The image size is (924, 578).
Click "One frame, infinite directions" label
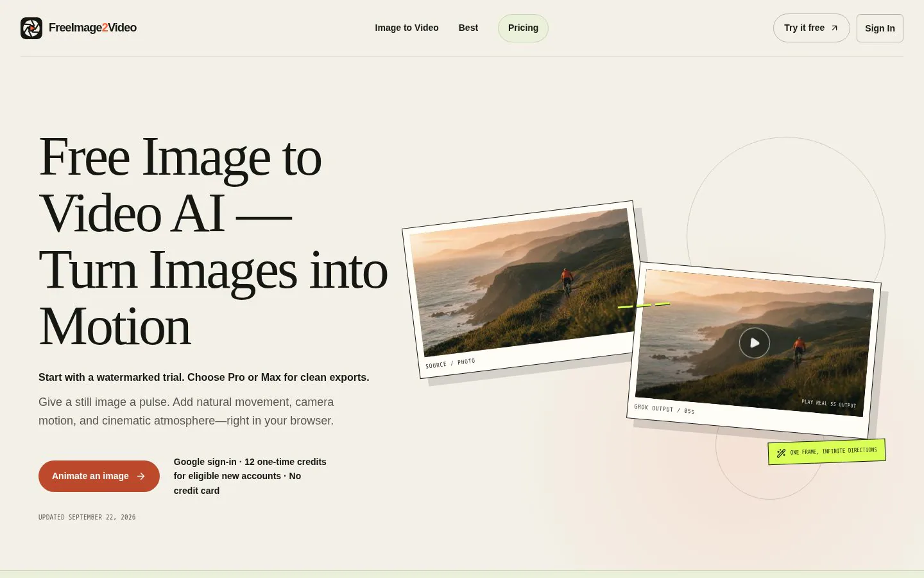(834, 451)
